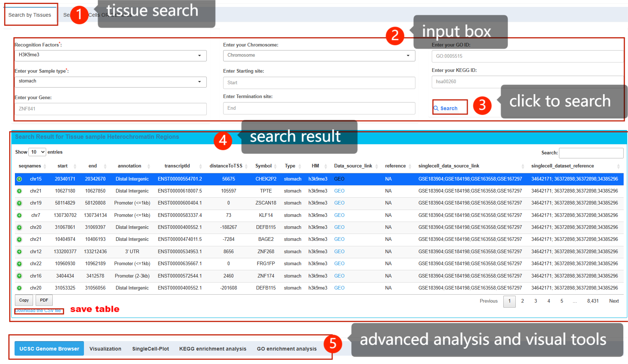The height and width of the screenshot is (364, 628).
Task: Click the PDF export button
Action: pyautogui.click(x=44, y=300)
